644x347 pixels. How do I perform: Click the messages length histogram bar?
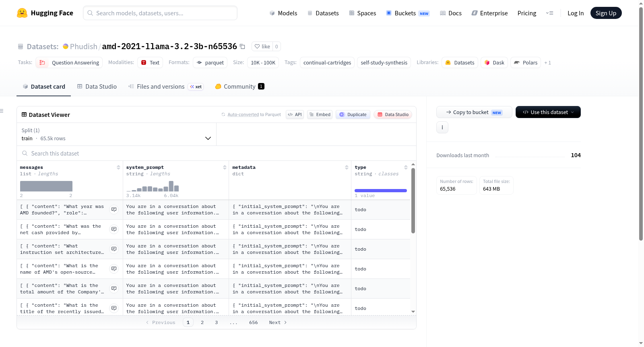[46, 186]
